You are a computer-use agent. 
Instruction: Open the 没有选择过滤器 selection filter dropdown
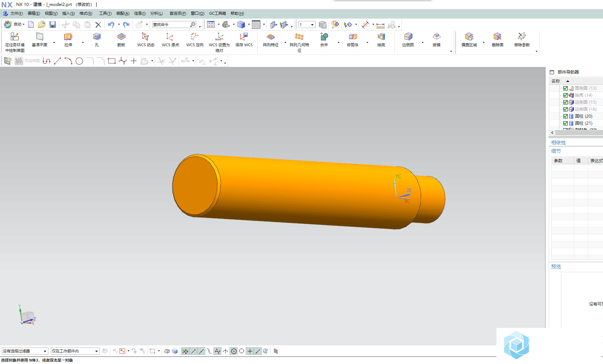point(25,351)
